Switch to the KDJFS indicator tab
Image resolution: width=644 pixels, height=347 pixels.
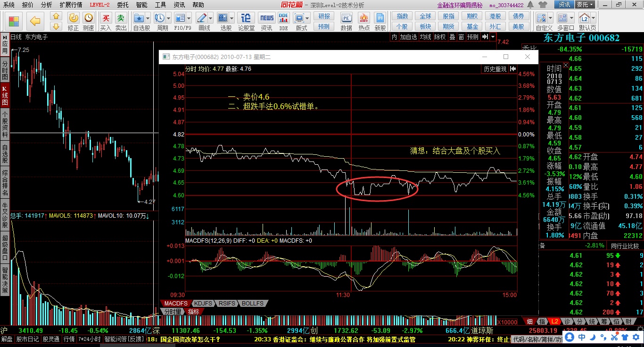tap(203, 303)
